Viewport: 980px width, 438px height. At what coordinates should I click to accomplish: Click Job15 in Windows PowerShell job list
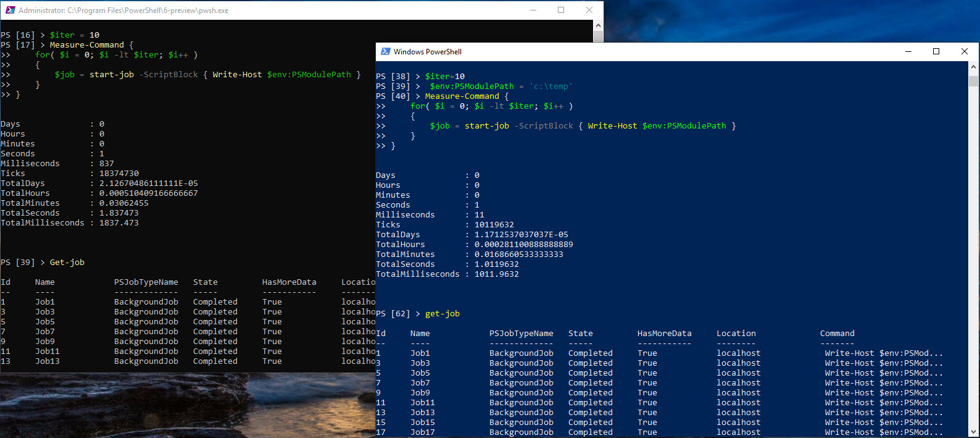(x=423, y=423)
